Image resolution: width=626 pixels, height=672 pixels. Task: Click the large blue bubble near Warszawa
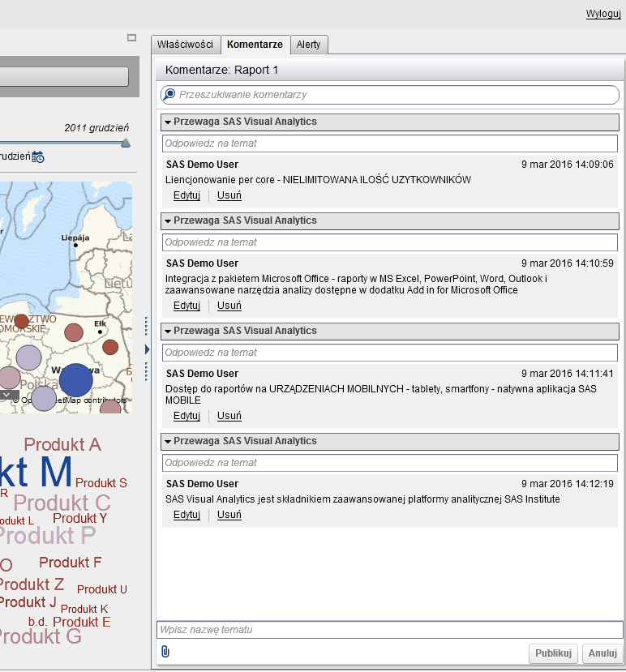[x=76, y=380]
